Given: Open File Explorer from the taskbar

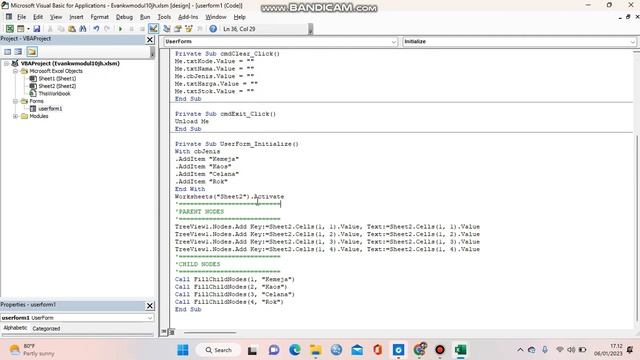Looking at the screenshot, I should point(316,350).
